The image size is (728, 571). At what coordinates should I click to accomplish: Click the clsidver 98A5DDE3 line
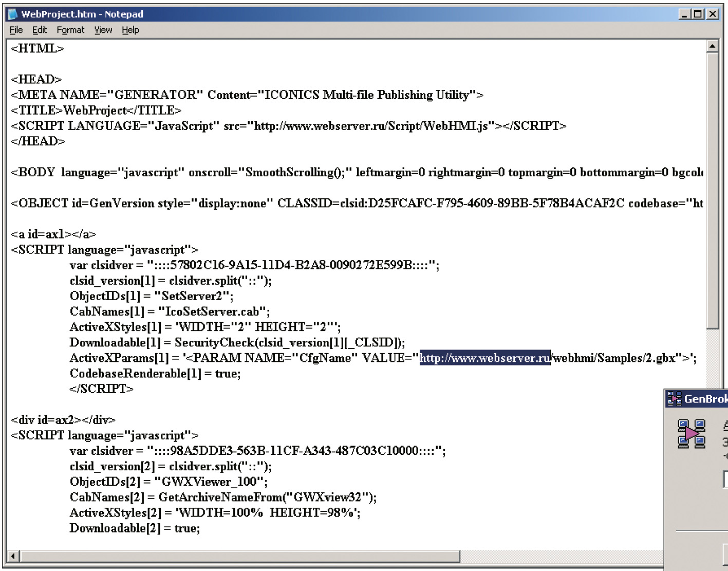pyautogui.click(x=258, y=451)
